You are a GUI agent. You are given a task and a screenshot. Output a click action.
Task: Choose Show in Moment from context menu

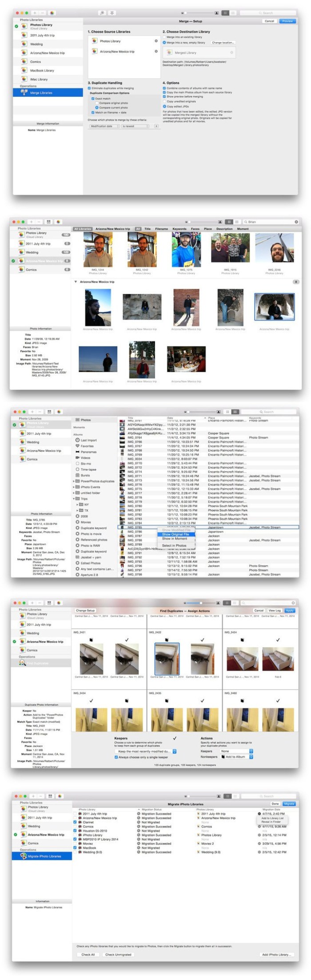174,539
